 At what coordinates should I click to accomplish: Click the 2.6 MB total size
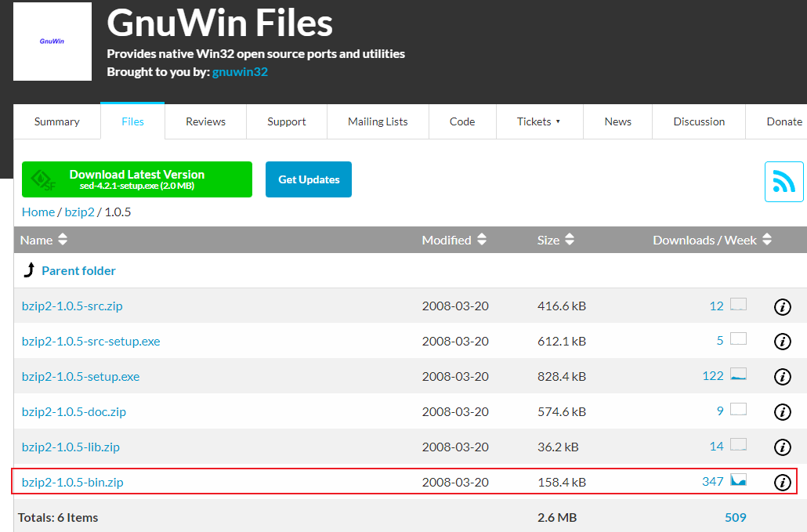[x=557, y=518]
